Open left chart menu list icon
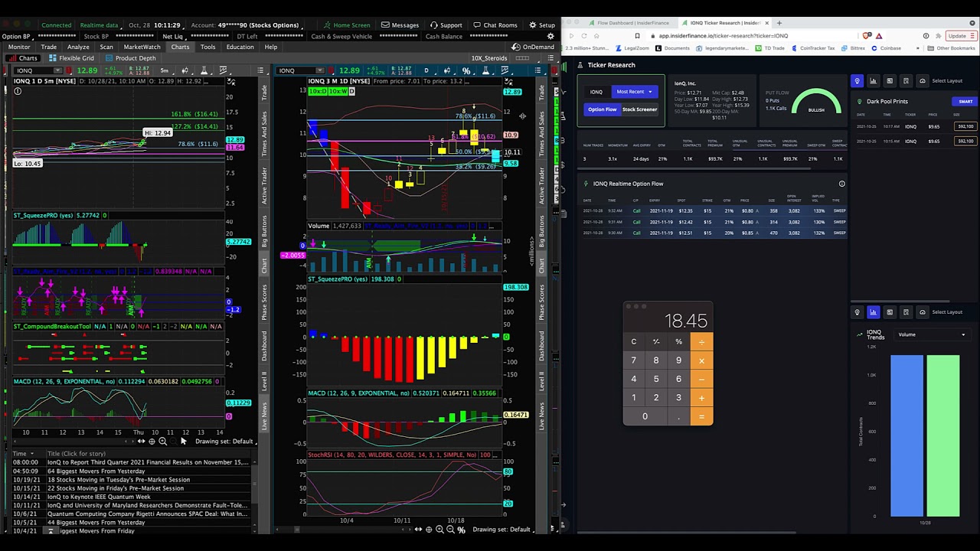Viewport: 980px width, 551px height. pos(260,70)
